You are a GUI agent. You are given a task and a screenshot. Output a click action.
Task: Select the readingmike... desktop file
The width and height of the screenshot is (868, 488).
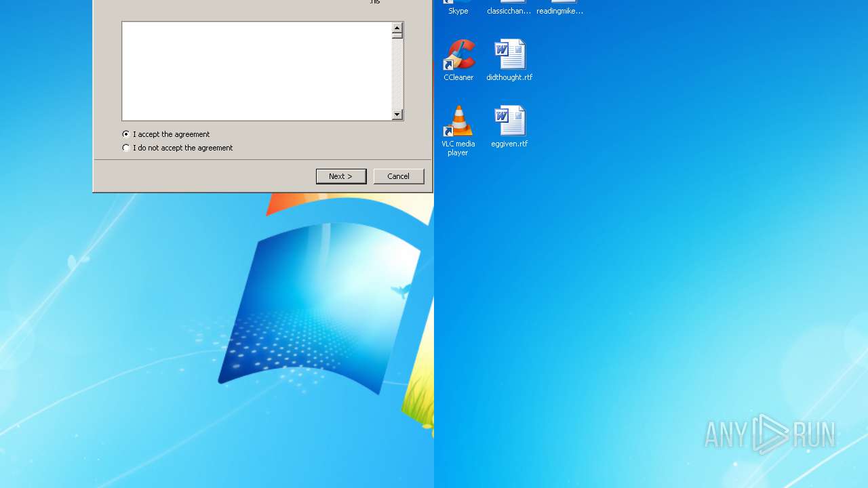560,8
